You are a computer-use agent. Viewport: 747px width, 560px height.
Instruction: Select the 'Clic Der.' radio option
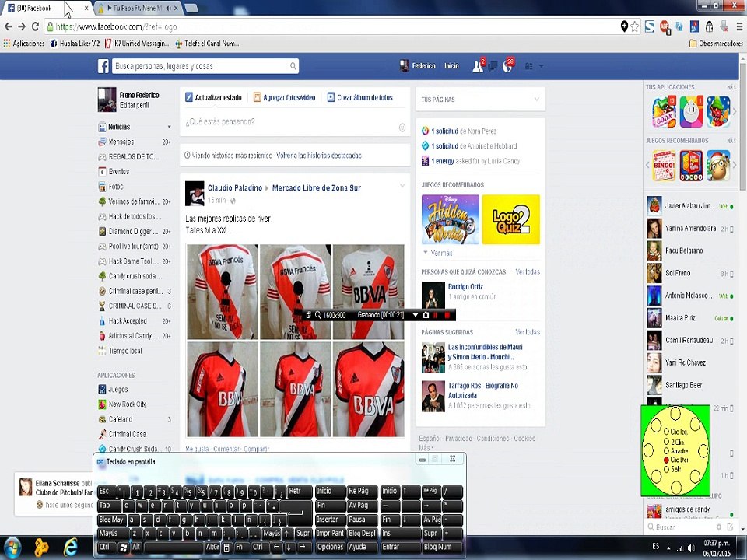pos(667,460)
